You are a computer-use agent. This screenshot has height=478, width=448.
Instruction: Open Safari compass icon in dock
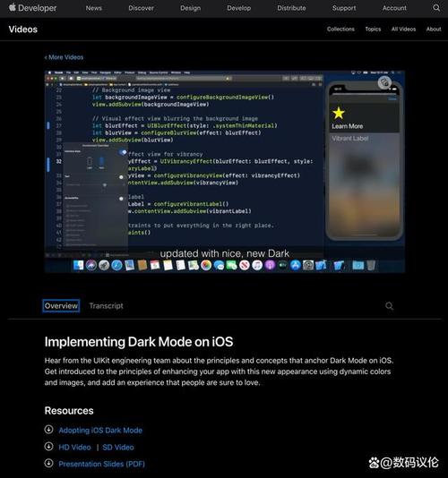tap(116, 265)
